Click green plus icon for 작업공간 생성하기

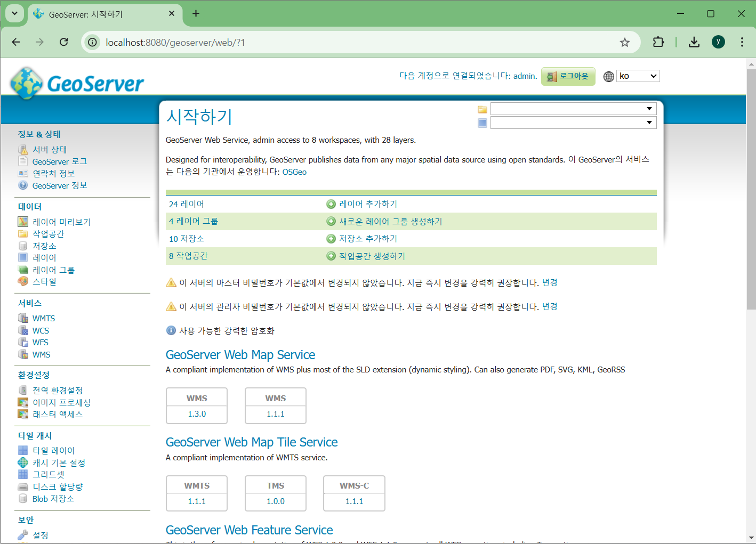(x=331, y=256)
